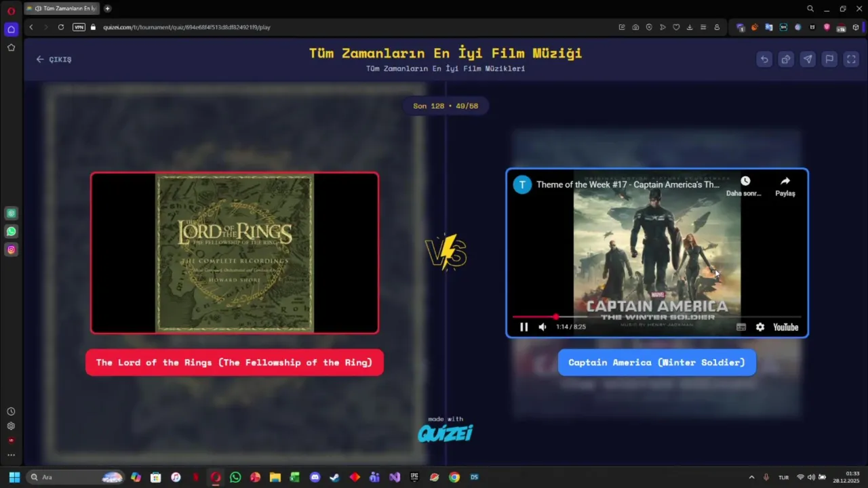
Task: Select the Tüm Zamanların En İyi tab
Action: coord(62,9)
